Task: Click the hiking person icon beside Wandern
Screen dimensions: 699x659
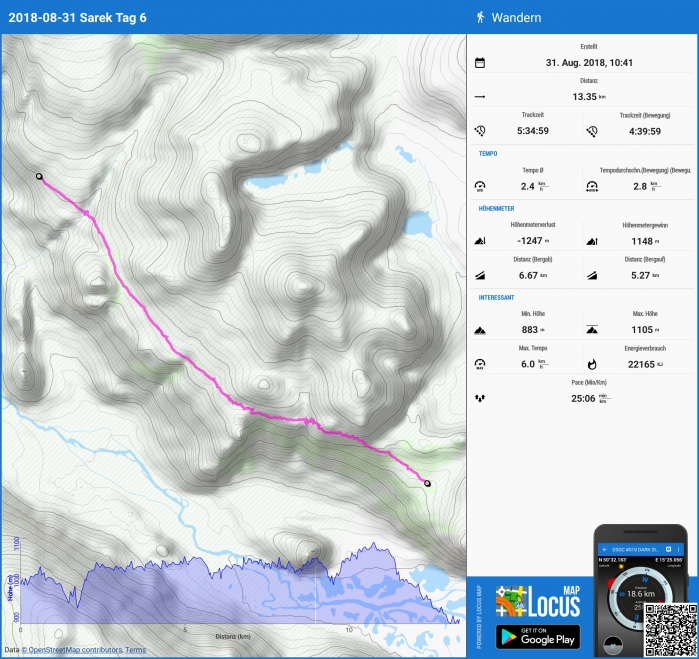Action: pyautogui.click(x=480, y=17)
